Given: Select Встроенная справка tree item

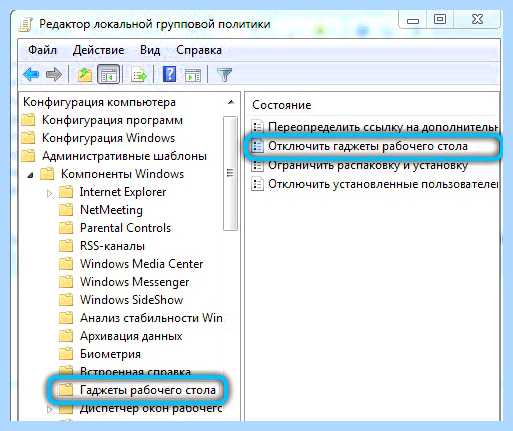Looking at the screenshot, I should 135,371.
